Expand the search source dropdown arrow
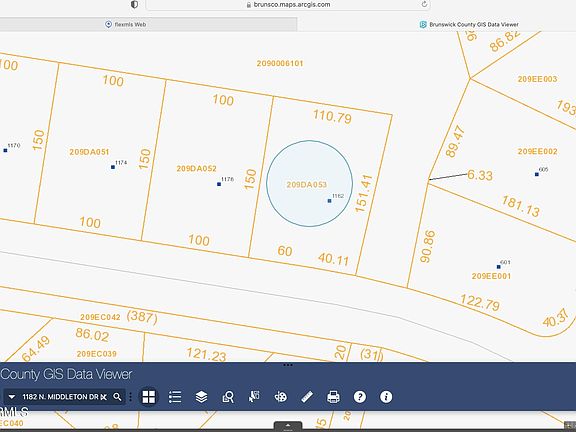The height and width of the screenshot is (432, 576). tap(12, 397)
